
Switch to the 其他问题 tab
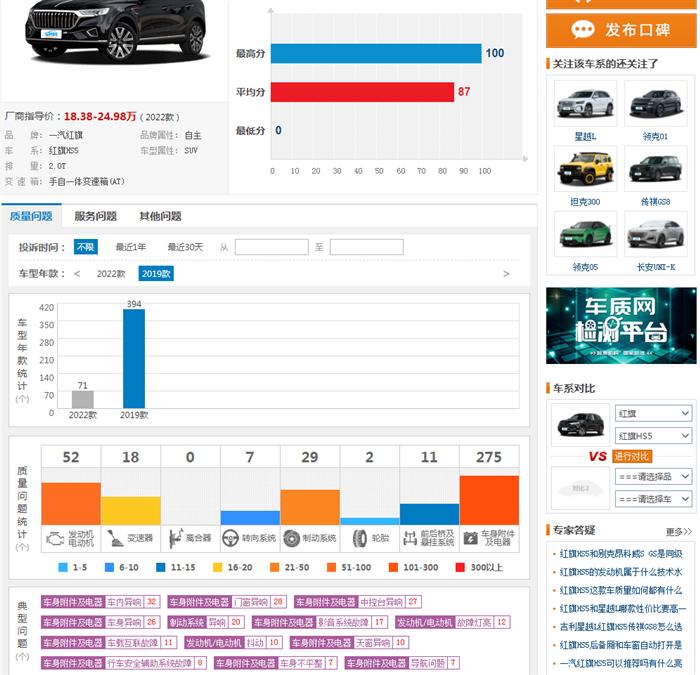[160, 217]
